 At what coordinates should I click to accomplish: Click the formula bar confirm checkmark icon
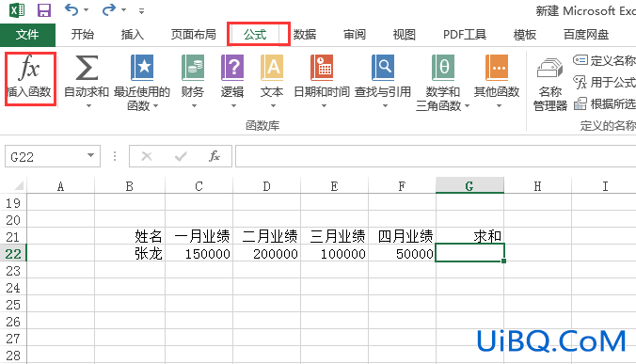pyautogui.click(x=181, y=156)
